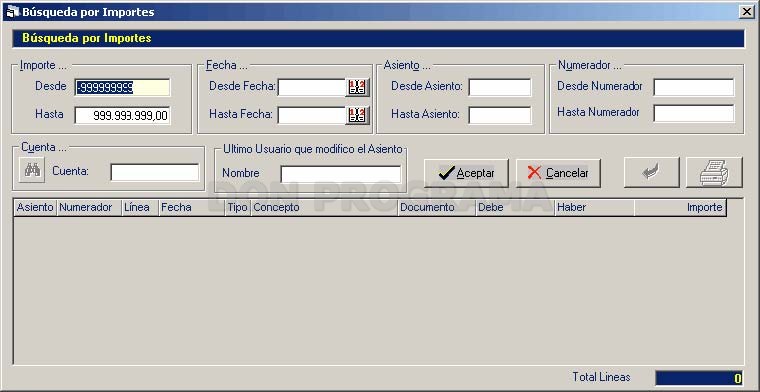Click the printer icon button
This screenshot has width=760, height=392.
(x=714, y=172)
